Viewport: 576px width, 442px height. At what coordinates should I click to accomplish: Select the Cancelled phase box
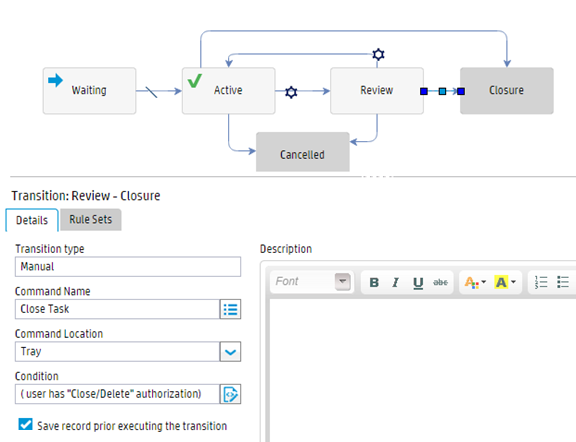point(303,152)
